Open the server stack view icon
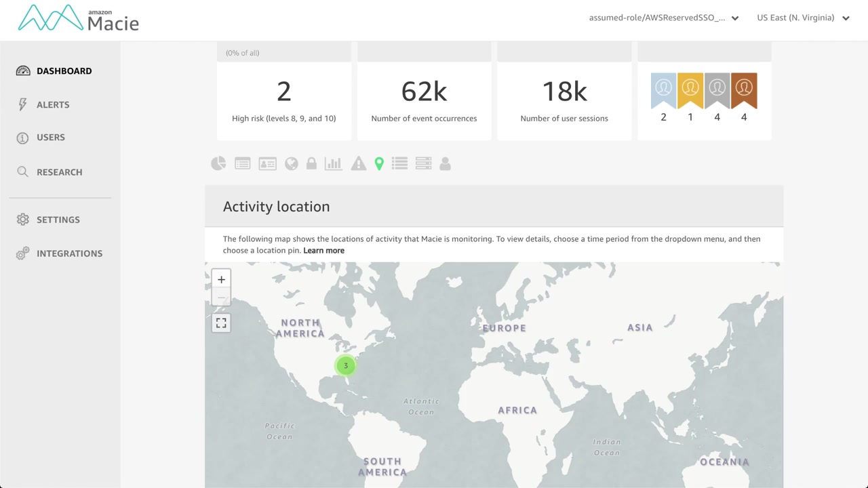The image size is (868, 488). [x=423, y=163]
